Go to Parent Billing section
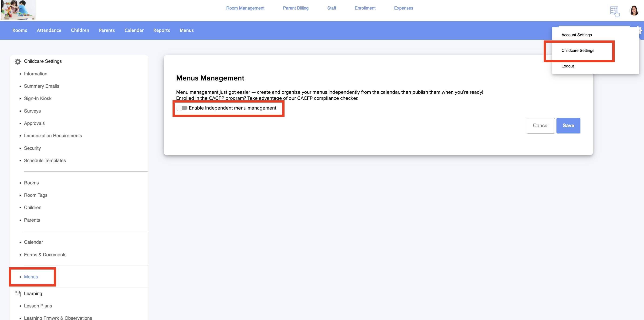 coord(295,8)
